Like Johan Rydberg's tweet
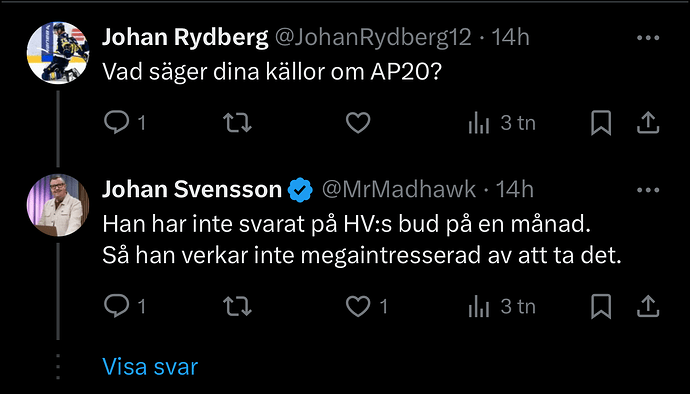The height and width of the screenshot is (394, 690). click(x=358, y=122)
